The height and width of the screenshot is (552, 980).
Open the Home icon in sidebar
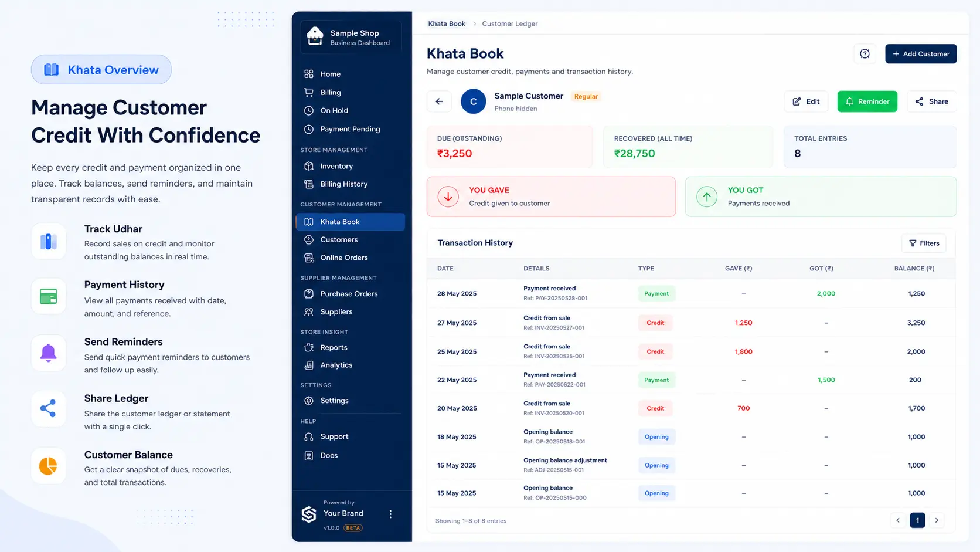[309, 74]
